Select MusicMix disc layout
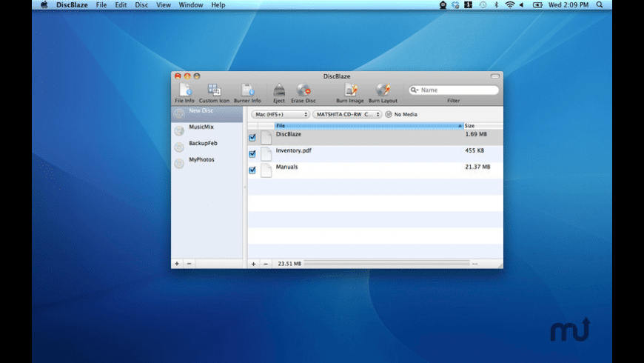This screenshot has width=644, height=363. pyautogui.click(x=207, y=130)
